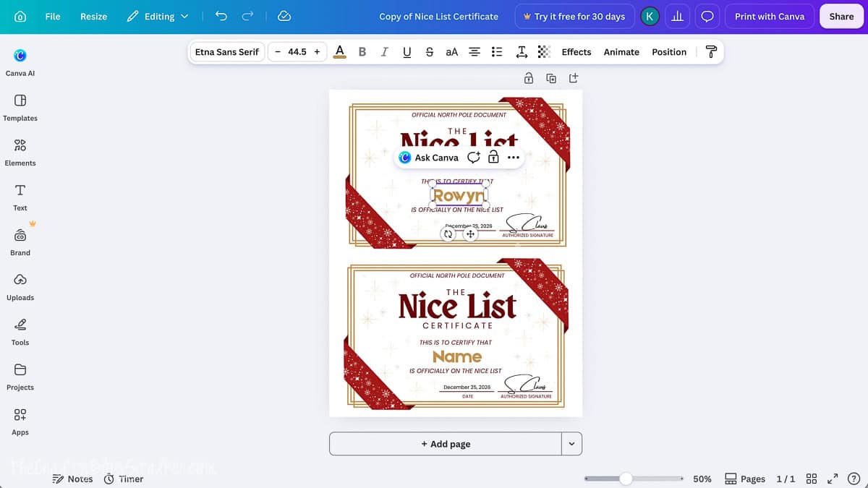The image size is (868, 488).
Task: Check cloud save status icon
Action: tap(284, 16)
